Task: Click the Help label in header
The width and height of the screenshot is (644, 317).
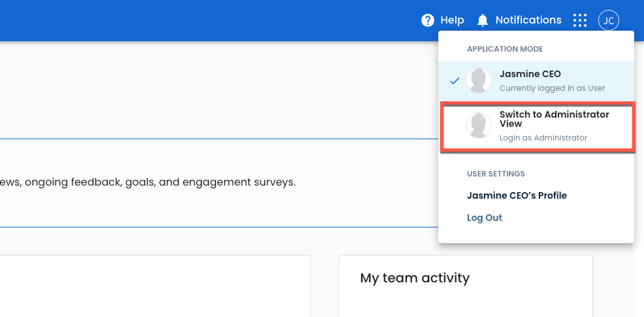Action: pyautogui.click(x=452, y=20)
